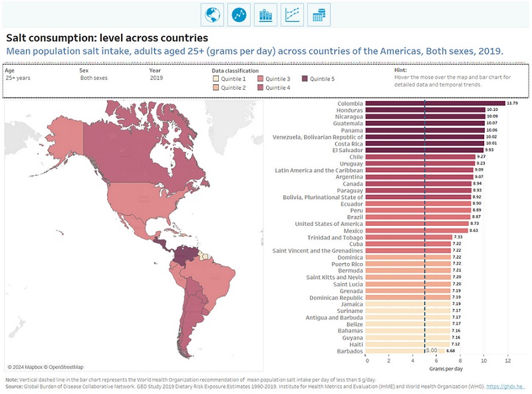532x394 pixels.
Task: Click the Quintile 4 legend swatch
Action: [x=260, y=88]
